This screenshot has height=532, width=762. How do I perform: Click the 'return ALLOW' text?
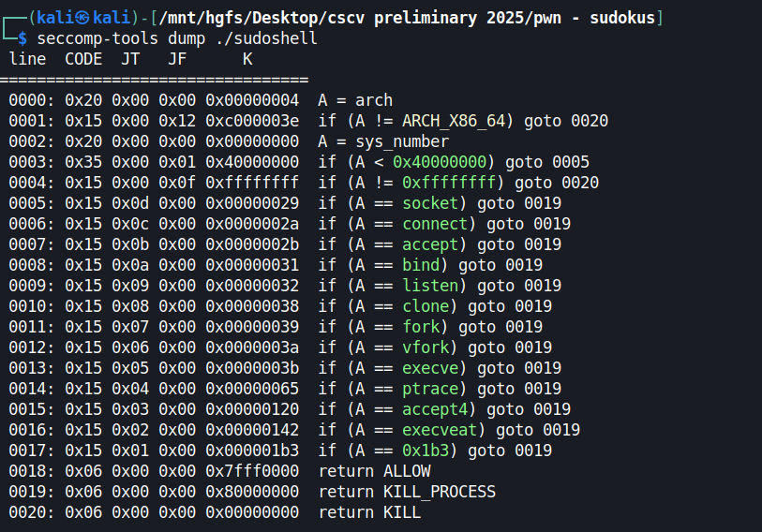(x=374, y=471)
